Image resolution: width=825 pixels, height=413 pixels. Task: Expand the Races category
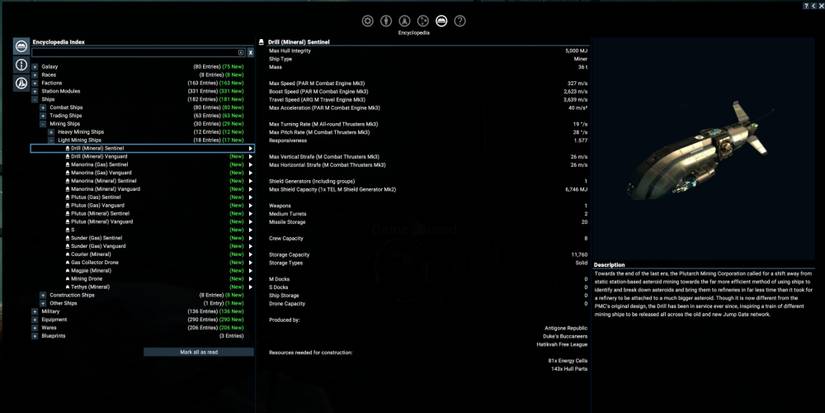point(35,75)
